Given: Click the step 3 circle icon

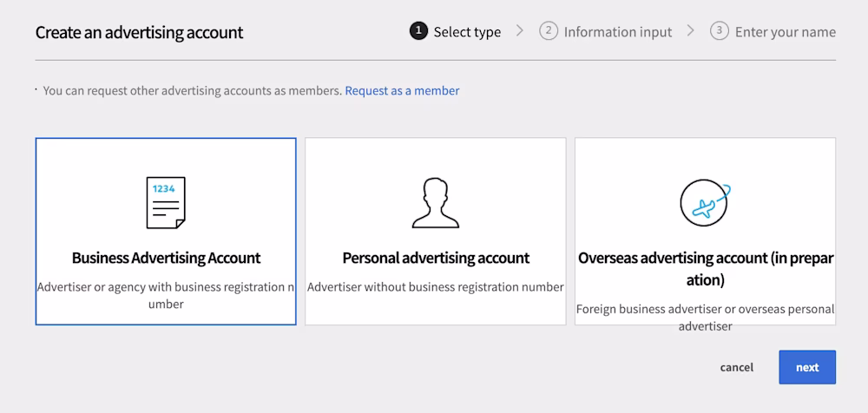Looking at the screenshot, I should tap(719, 31).
